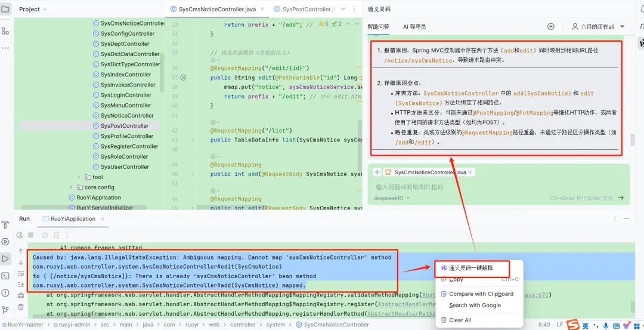Stop the running application using the stop icon
The height and width of the screenshot is (330, 644).
click(30, 235)
